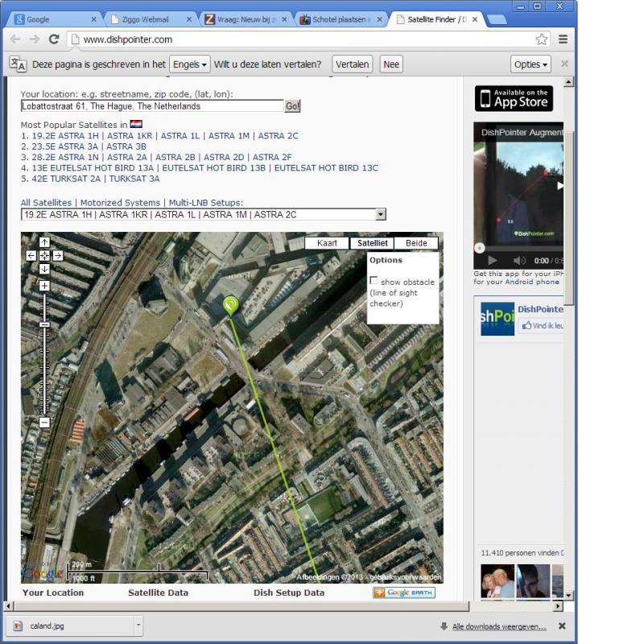The width and height of the screenshot is (644, 644).
Task: Click the Netherlands flag icon
Action: (136, 124)
